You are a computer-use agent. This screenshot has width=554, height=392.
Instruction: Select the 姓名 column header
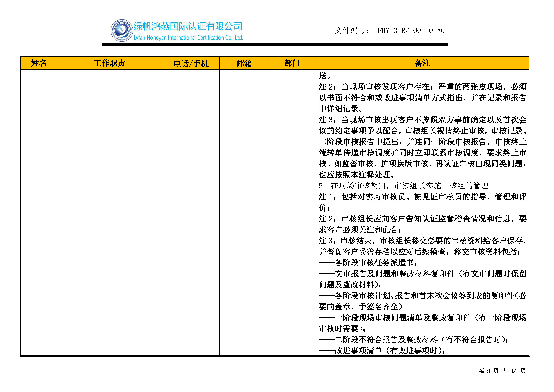pos(39,63)
